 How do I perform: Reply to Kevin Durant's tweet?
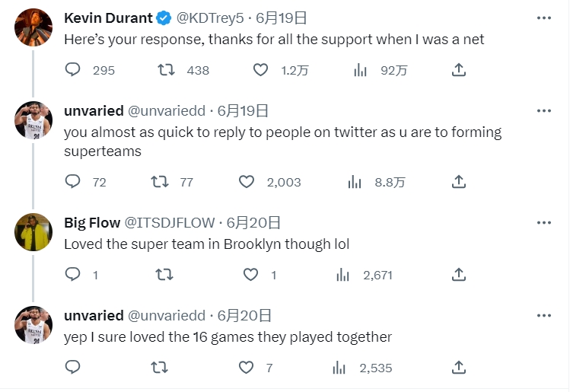(73, 70)
